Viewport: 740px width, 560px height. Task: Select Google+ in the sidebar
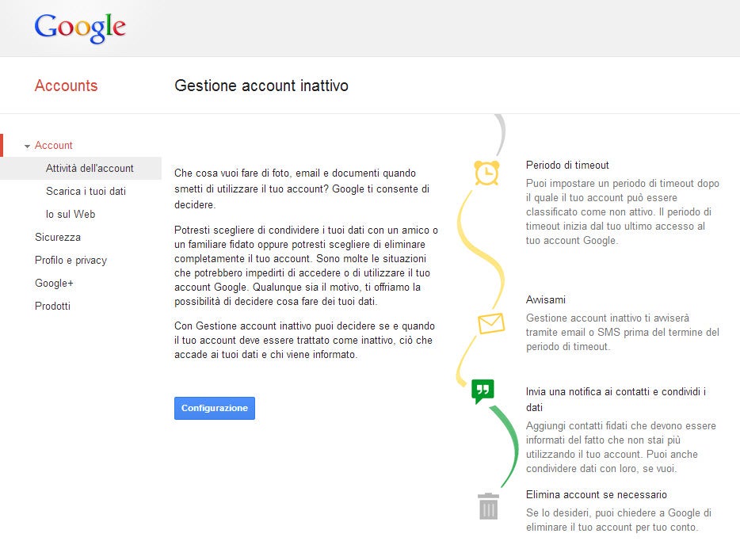click(54, 283)
